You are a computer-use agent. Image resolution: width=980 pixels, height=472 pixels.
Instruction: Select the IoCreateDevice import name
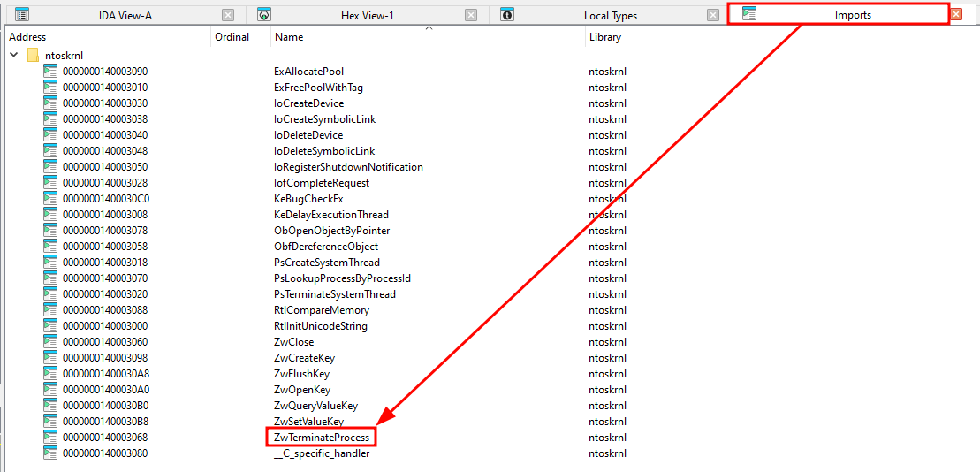(308, 103)
